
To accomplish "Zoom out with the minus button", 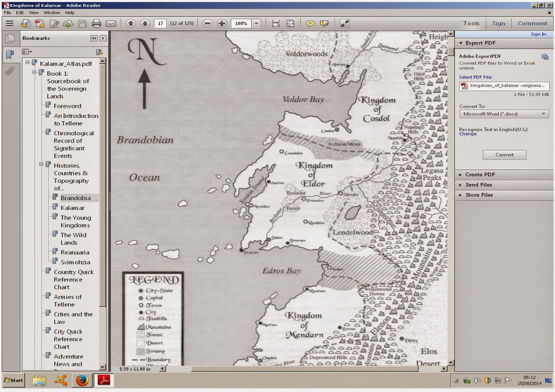I will coord(207,24).
